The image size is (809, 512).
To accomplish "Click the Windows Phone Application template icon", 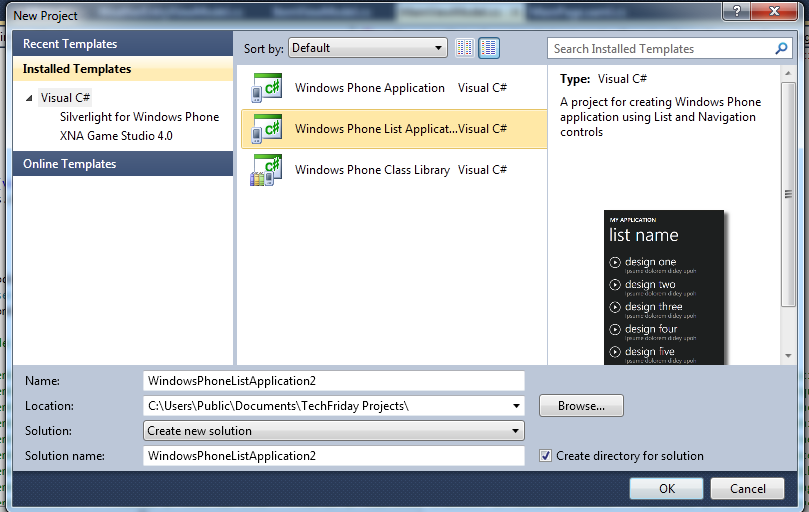I will point(266,88).
